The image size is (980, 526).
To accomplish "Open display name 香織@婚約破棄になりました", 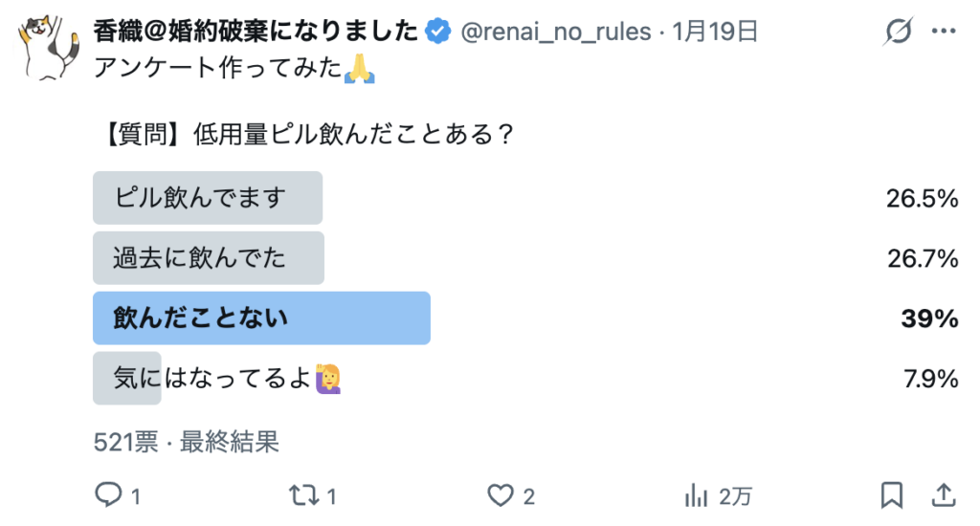I will click(256, 33).
